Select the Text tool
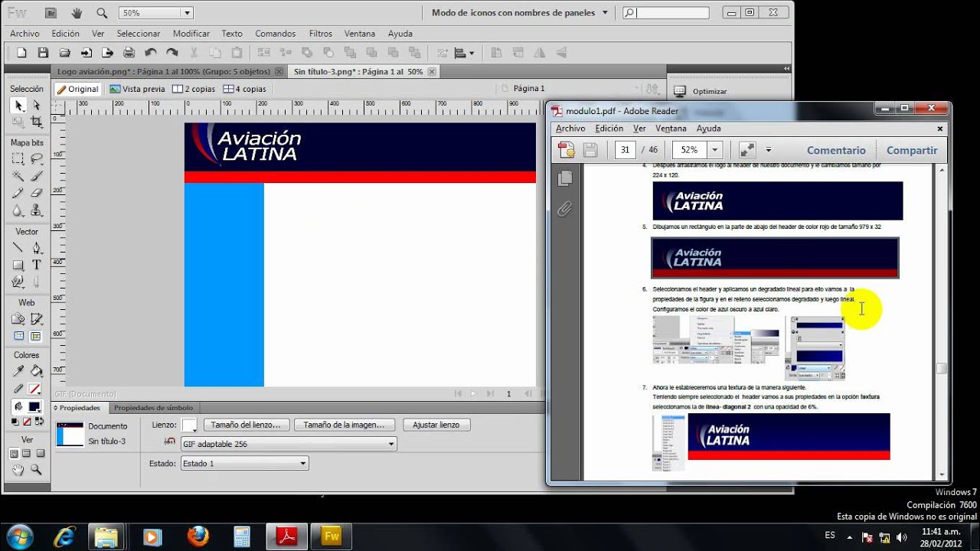 click(36, 265)
